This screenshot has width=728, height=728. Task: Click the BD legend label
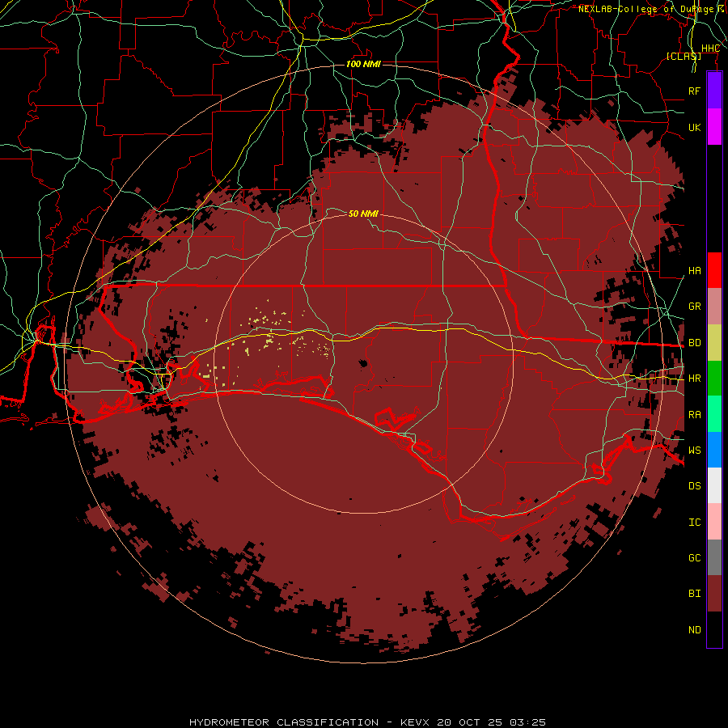click(695, 343)
